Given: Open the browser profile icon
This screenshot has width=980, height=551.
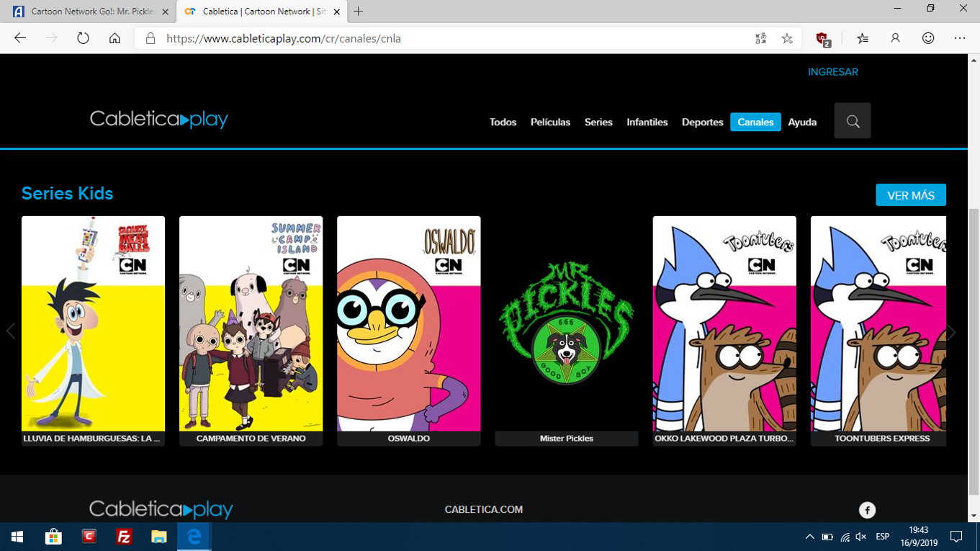Looking at the screenshot, I should tap(895, 38).
